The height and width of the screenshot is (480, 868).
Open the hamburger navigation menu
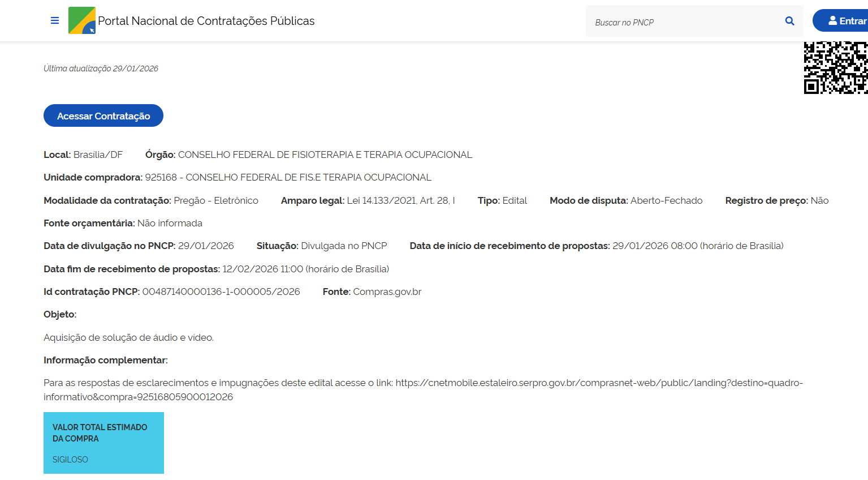(x=55, y=21)
